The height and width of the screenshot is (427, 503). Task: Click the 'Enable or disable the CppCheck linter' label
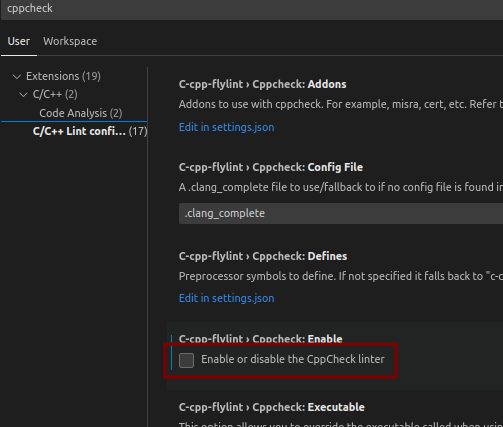[x=293, y=359]
